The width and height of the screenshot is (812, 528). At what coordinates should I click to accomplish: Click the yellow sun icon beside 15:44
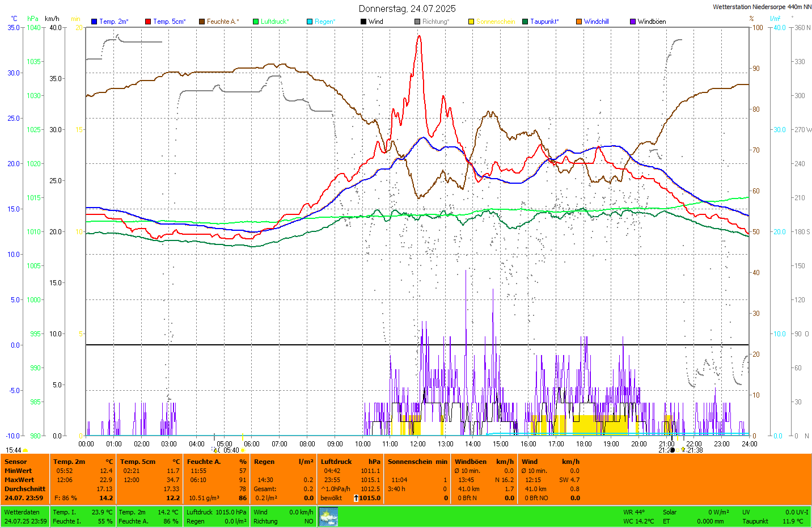pyautogui.click(x=26, y=451)
